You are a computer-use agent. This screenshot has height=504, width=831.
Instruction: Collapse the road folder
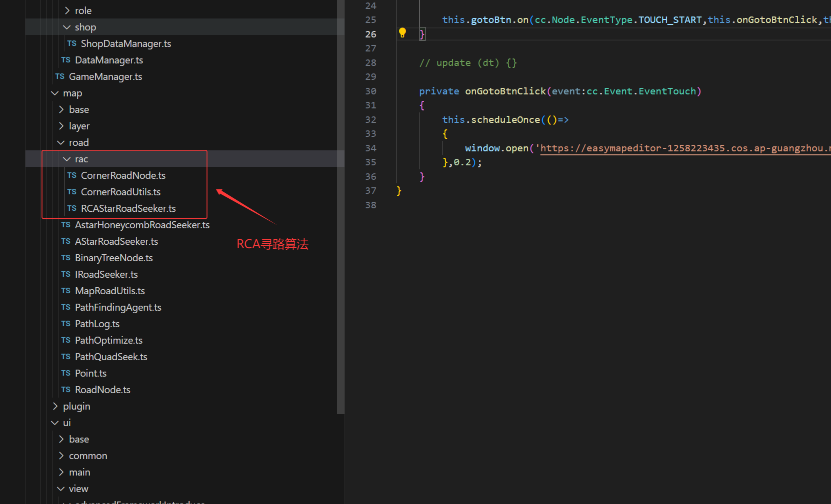(x=61, y=142)
